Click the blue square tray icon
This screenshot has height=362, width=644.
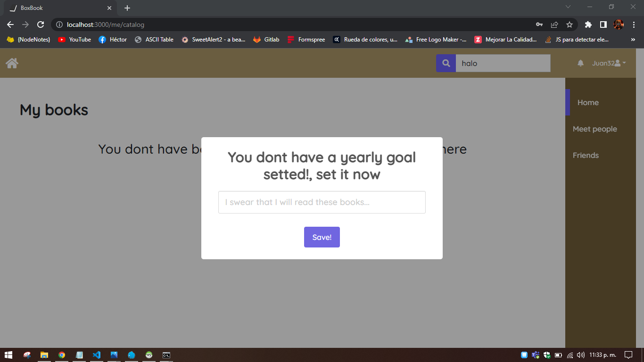[x=524, y=355]
